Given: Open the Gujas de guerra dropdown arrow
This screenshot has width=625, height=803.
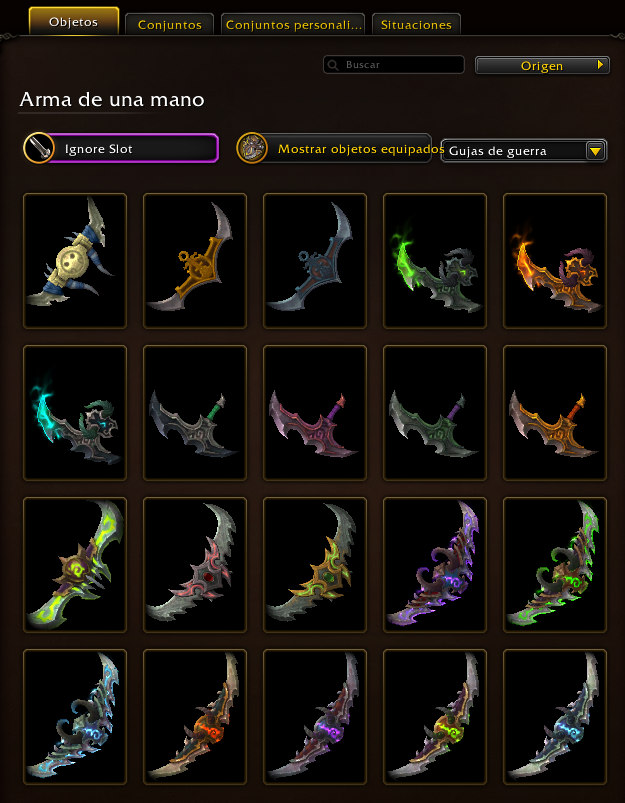Looking at the screenshot, I should tap(595, 151).
